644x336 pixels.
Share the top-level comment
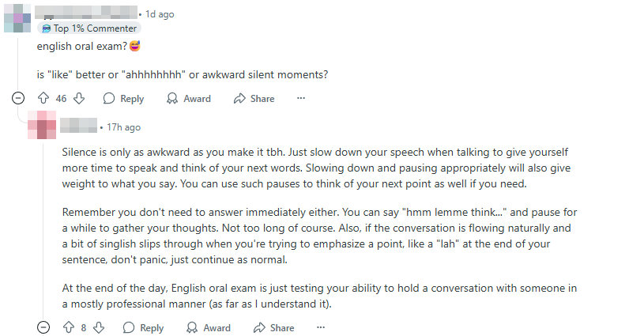[x=254, y=99]
